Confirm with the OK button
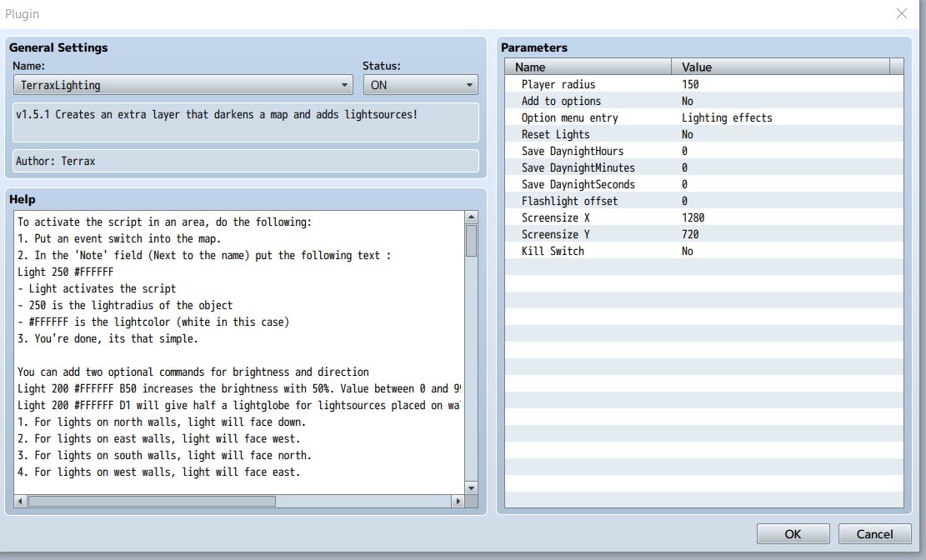 click(793, 534)
